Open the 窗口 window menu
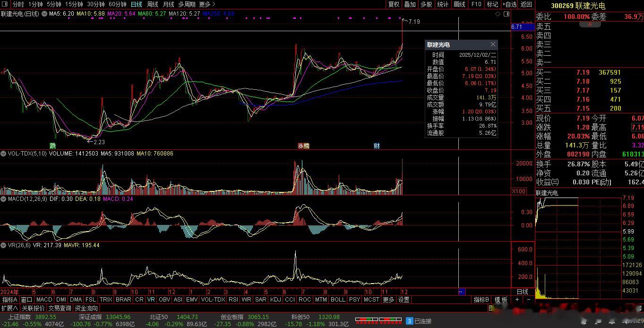This screenshot has height=328, width=644. [x=26, y=300]
